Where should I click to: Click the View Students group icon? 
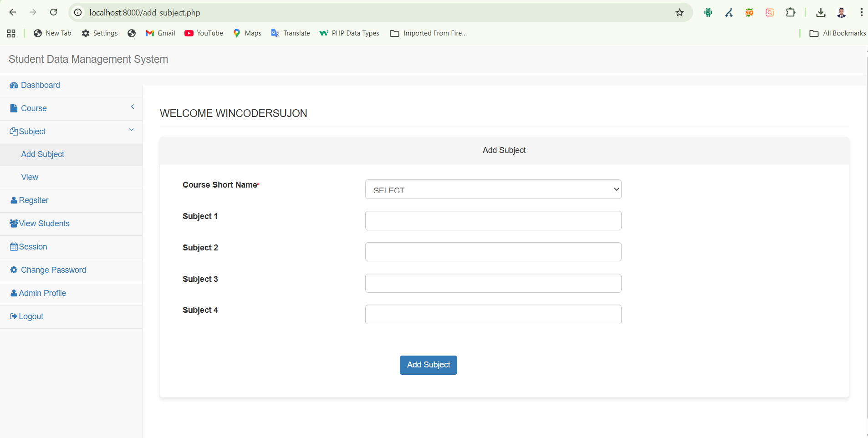pyautogui.click(x=14, y=224)
